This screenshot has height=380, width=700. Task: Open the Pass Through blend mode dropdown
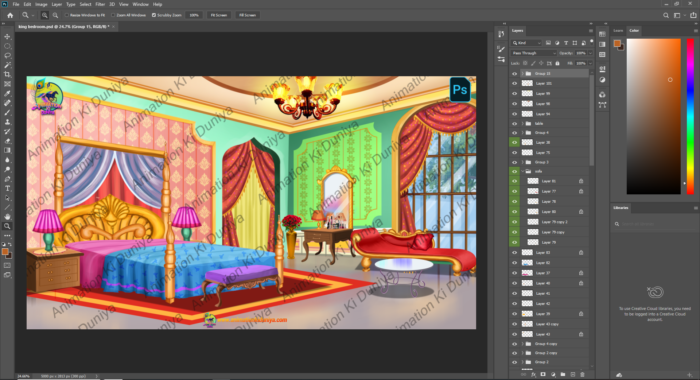(534, 53)
